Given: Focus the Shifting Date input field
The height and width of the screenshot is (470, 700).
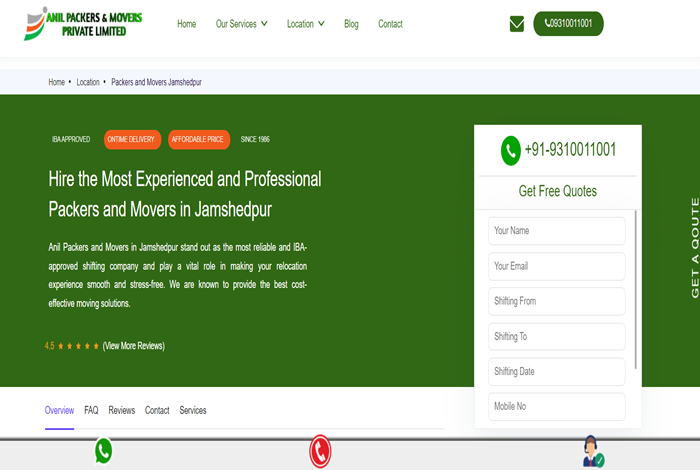Looking at the screenshot, I should point(557,372).
